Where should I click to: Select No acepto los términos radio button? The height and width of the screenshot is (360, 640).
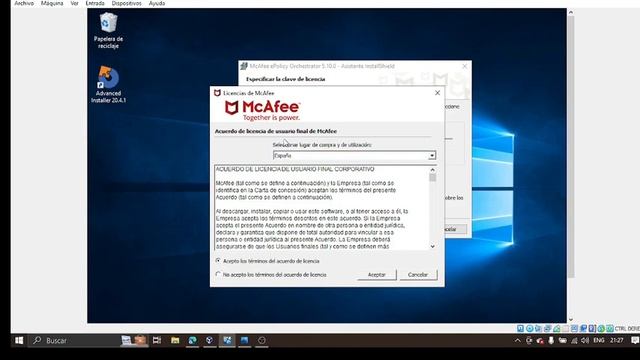click(218, 274)
